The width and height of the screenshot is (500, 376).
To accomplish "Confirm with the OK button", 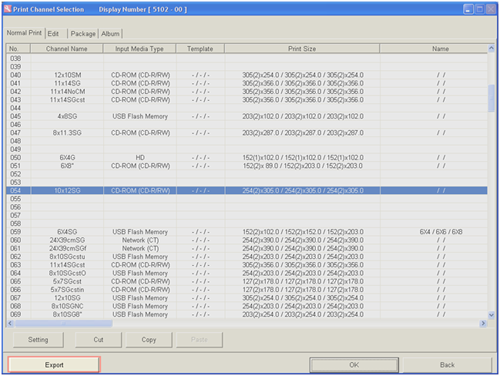I will click(x=354, y=365).
